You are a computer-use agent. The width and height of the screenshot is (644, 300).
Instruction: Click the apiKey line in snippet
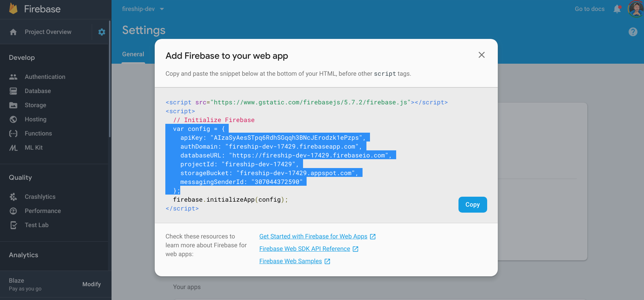273,138
